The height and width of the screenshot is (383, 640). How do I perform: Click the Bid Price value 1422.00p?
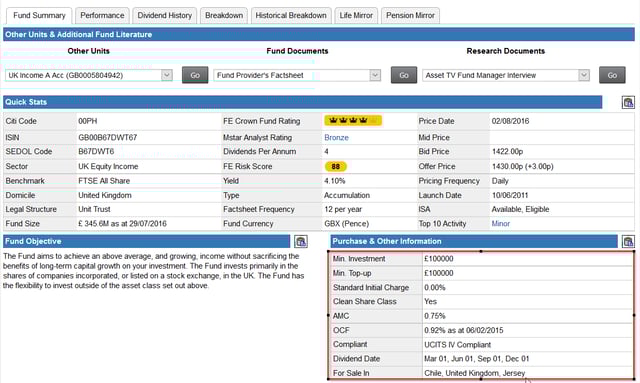pos(507,151)
